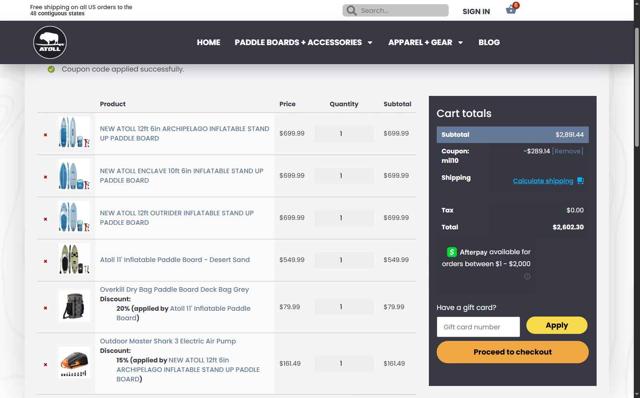Open Enclave paddle board thumbnail
This screenshot has width=640, height=398.
click(x=74, y=175)
